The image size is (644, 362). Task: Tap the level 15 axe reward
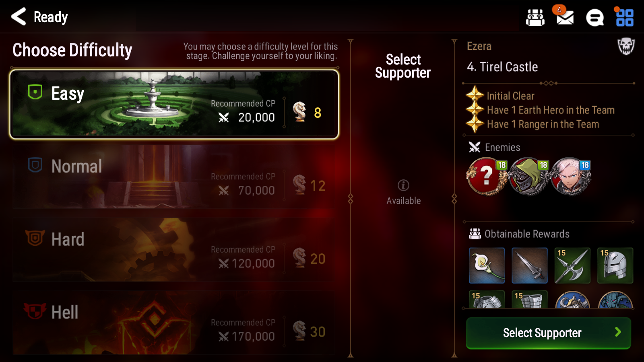click(572, 265)
